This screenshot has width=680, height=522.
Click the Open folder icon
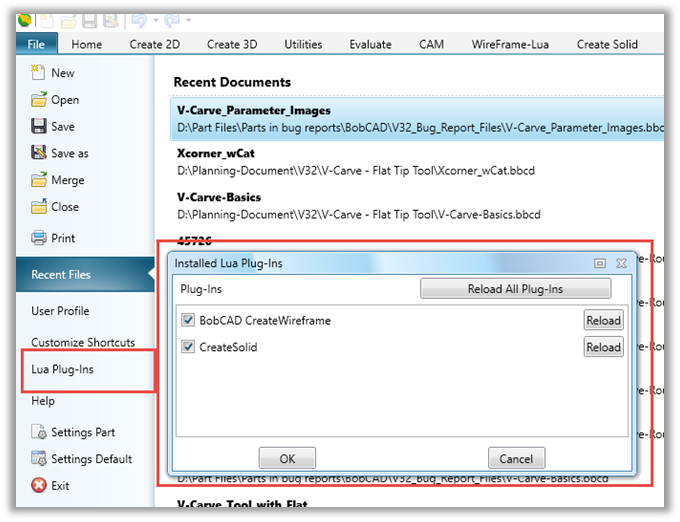tap(38, 99)
